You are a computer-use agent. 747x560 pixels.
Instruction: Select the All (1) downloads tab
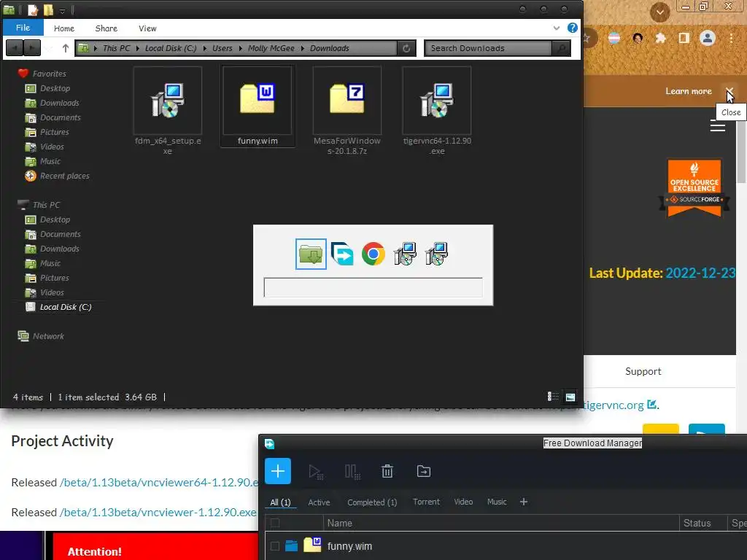[280, 502]
